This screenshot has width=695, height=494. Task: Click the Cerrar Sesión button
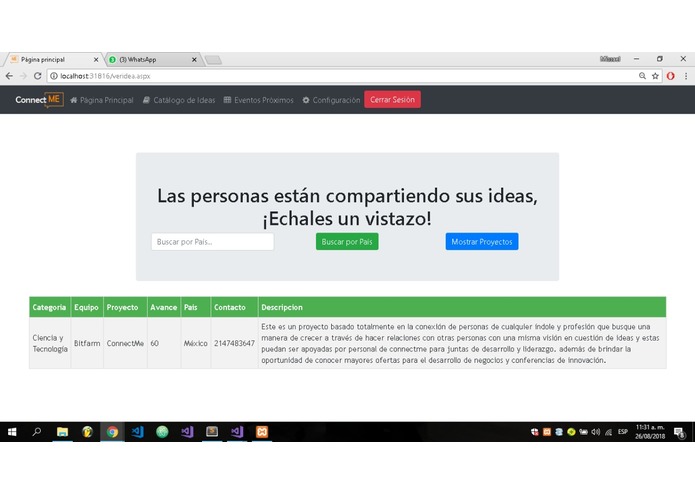click(x=392, y=100)
